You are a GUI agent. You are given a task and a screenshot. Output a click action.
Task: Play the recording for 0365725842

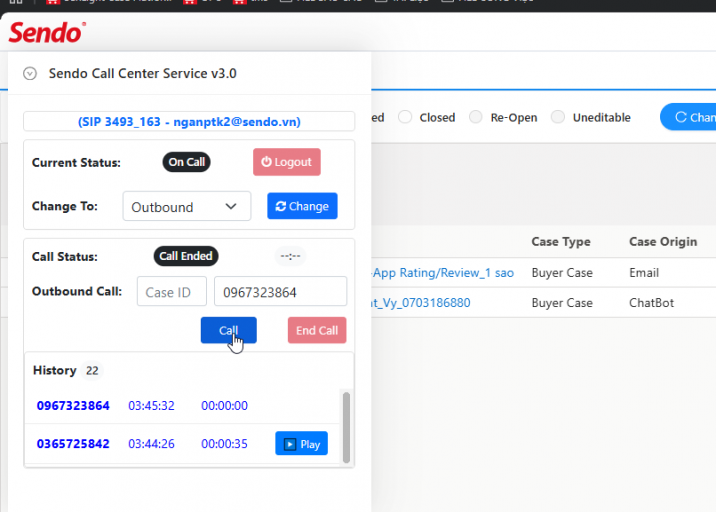(x=301, y=443)
